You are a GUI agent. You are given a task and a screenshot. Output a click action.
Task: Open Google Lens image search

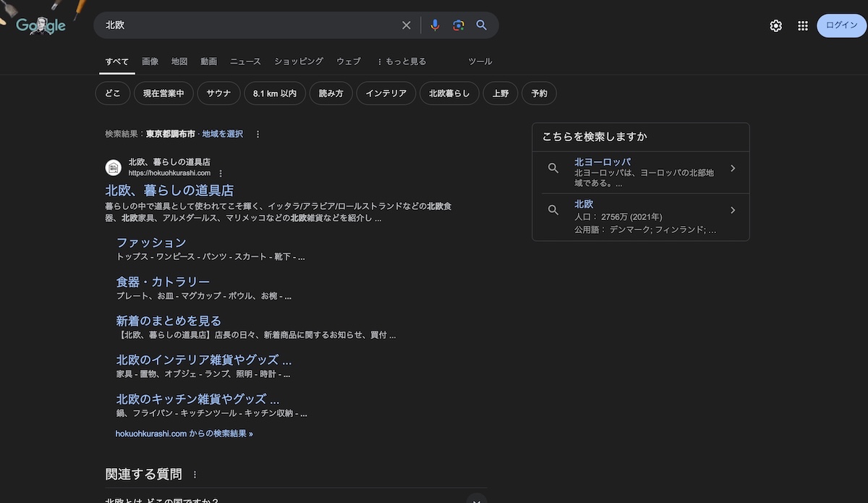tap(458, 25)
